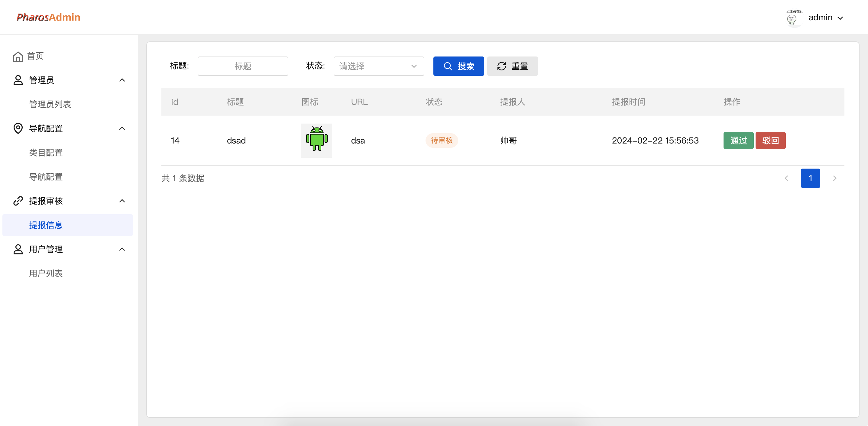Click the Android icon thumbnail in the table
Screen dimensions: 868x426
coord(316,140)
